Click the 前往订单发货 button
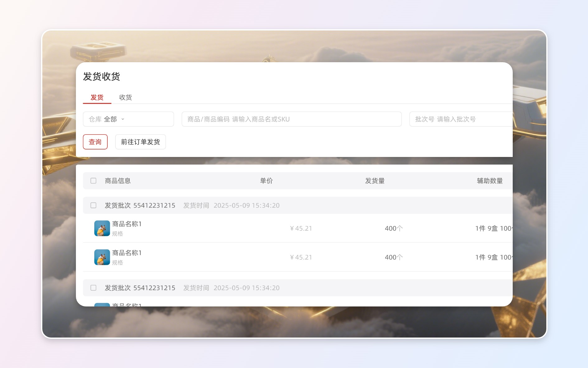Screen dimensions: 588x368 tap(140, 142)
